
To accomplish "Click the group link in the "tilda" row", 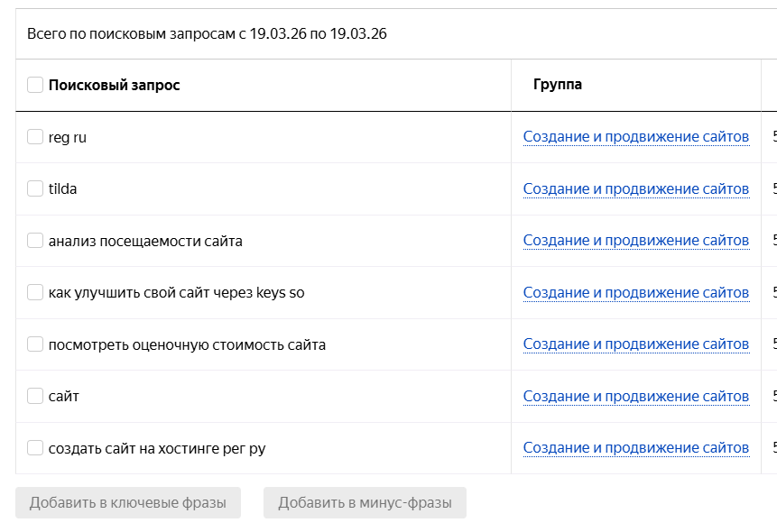I will 635,188.
